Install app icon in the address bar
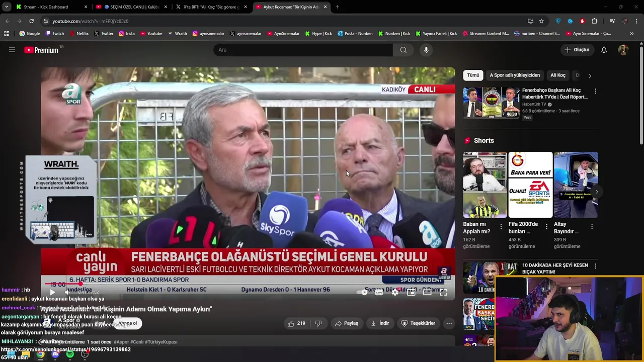This screenshot has width=644, height=362. click(530, 21)
